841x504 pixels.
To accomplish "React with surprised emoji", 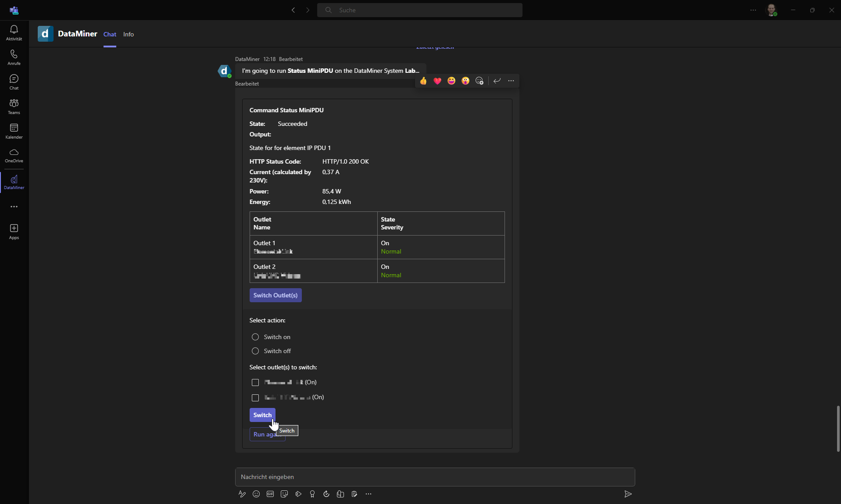I will [465, 81].
